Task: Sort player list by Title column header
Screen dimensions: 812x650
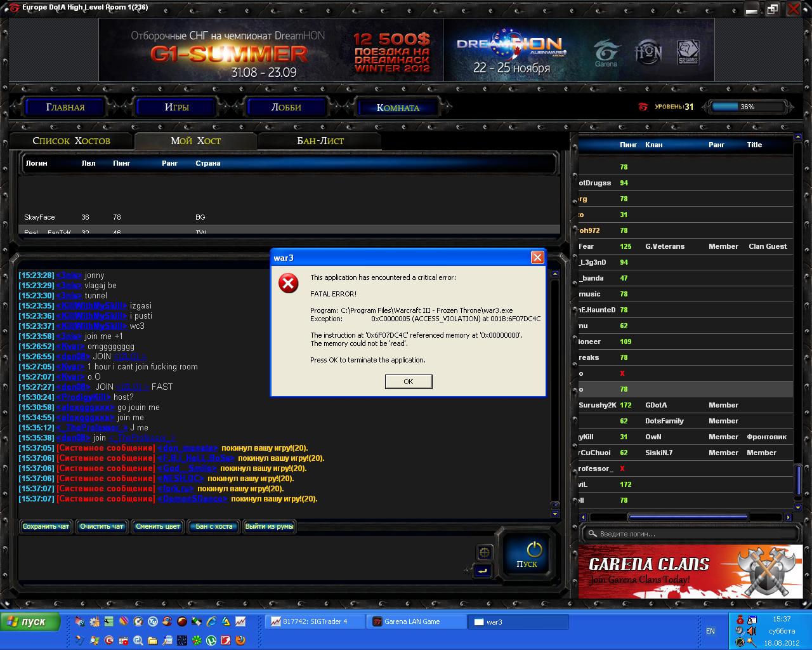Action: (x=754, y=145)
